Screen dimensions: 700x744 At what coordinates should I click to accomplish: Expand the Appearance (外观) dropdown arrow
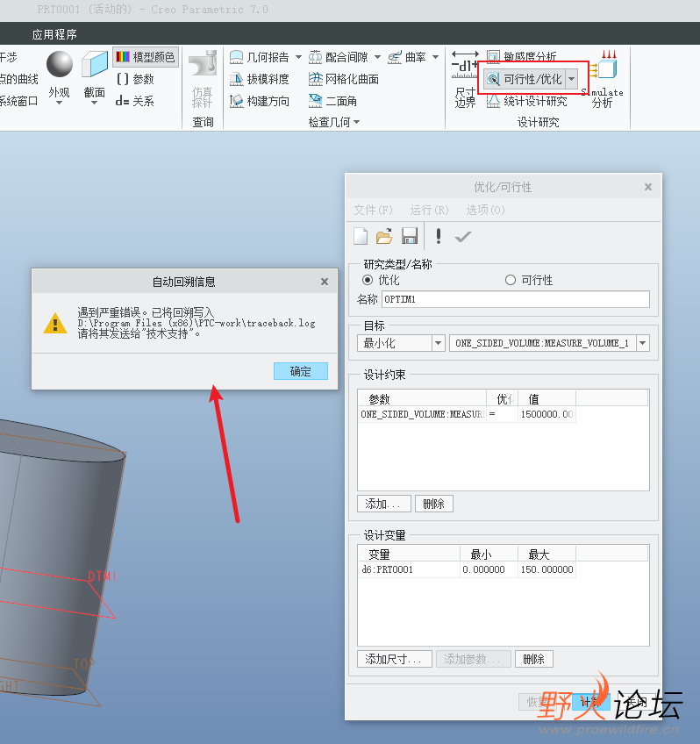pos(60,103)
